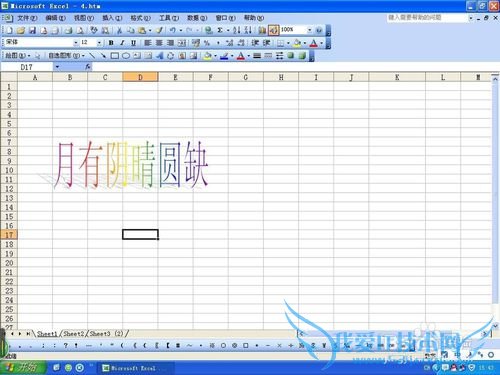This screenshot has width=500, height=375.
Task: Align cell text to the right
Action: (170, 43)
